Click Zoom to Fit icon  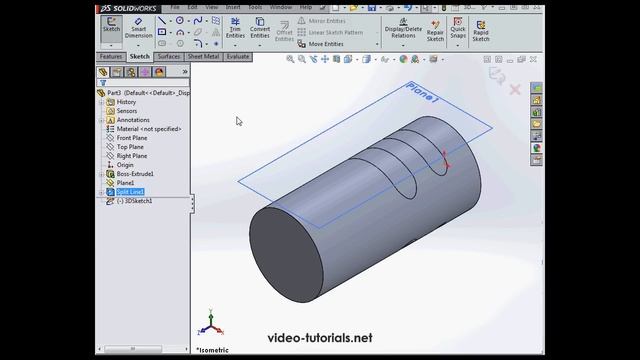point(290,59)
